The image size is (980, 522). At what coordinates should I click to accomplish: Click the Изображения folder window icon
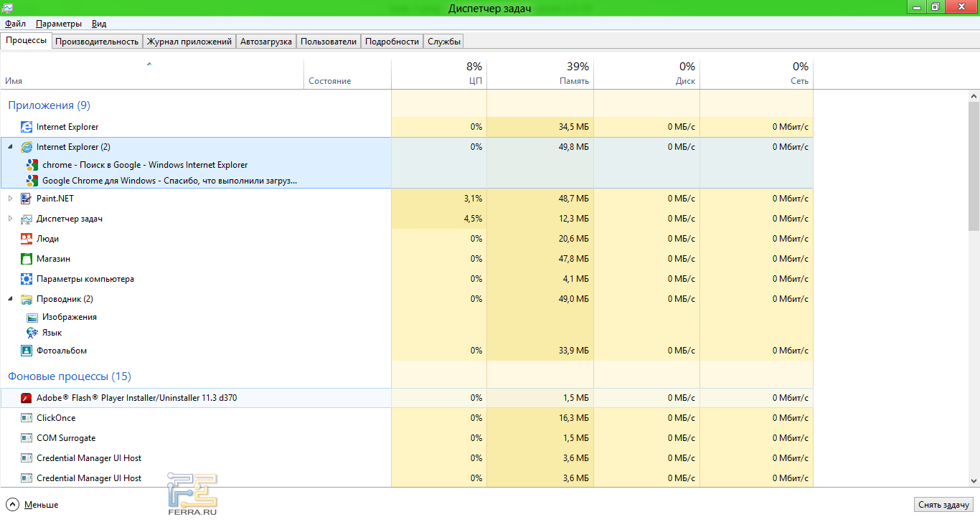tap(32, 317)
